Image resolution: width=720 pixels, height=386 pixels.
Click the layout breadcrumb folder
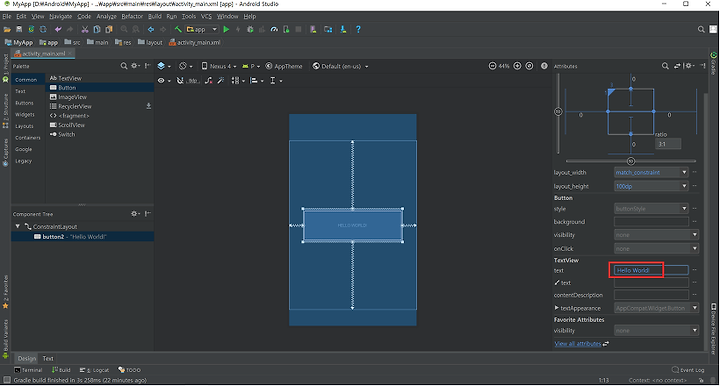pos(150,42)
